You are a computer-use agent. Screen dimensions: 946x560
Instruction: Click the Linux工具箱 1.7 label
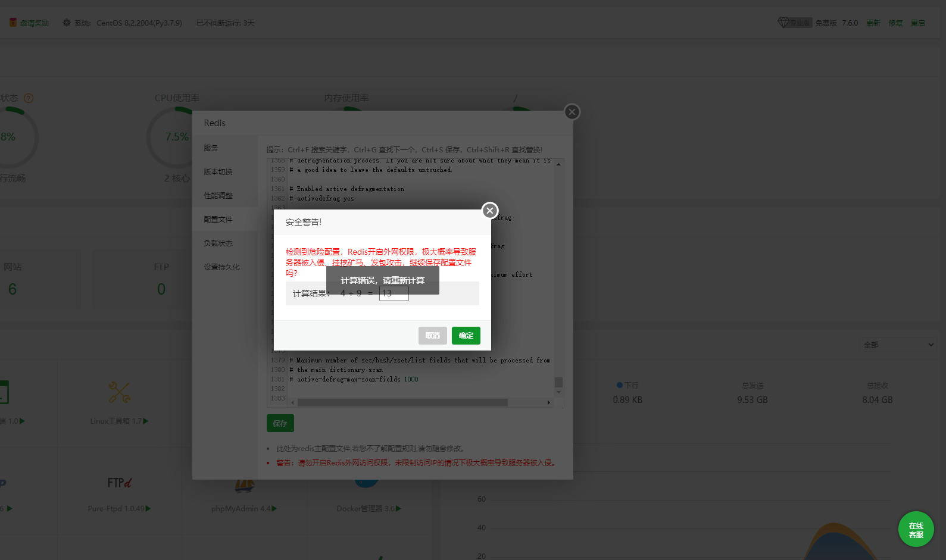pyautogui.click(x=116, y=421)
